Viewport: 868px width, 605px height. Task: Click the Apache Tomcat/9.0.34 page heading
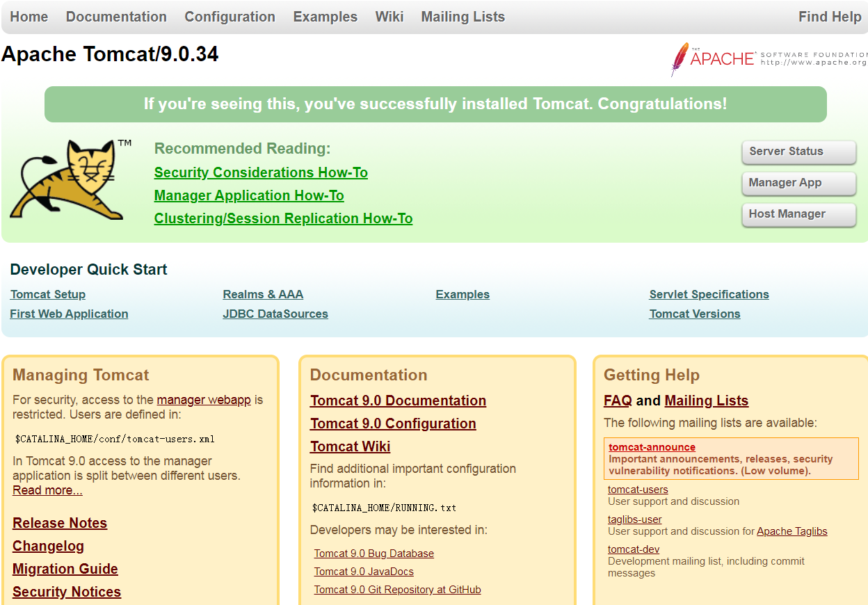coord(110,54)
